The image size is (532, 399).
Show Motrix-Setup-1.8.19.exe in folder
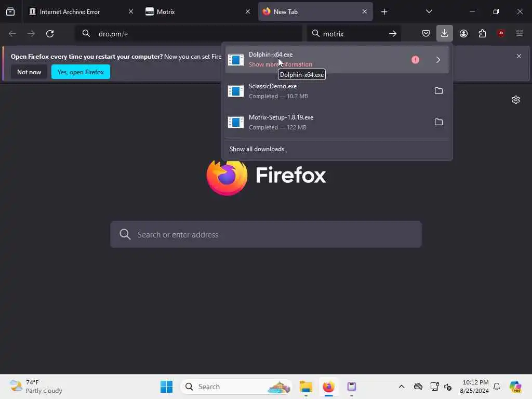[438, 122]
